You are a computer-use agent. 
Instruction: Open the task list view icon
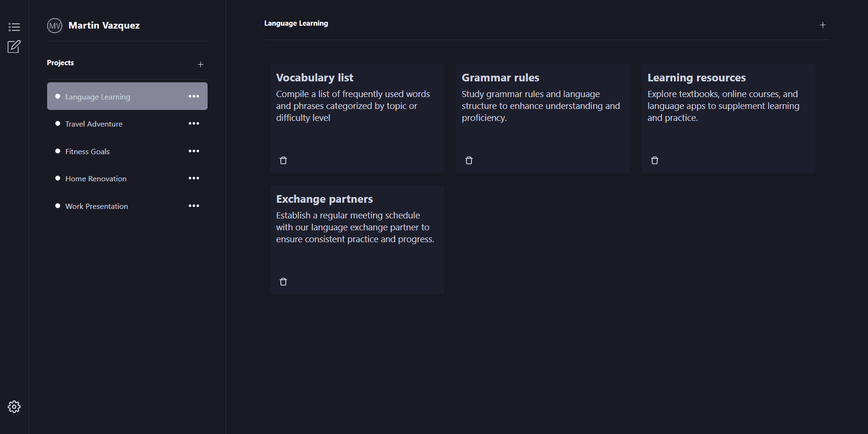pos(14,27)
